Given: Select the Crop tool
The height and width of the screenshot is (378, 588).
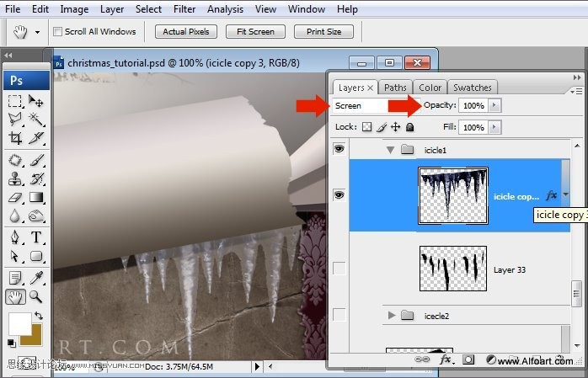Looking at the screenshot, I should click(14, 138).
